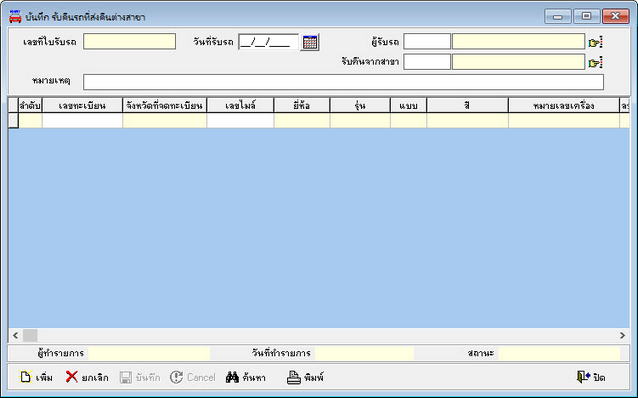Click the เลขไมล์ column header

point(240,105)
